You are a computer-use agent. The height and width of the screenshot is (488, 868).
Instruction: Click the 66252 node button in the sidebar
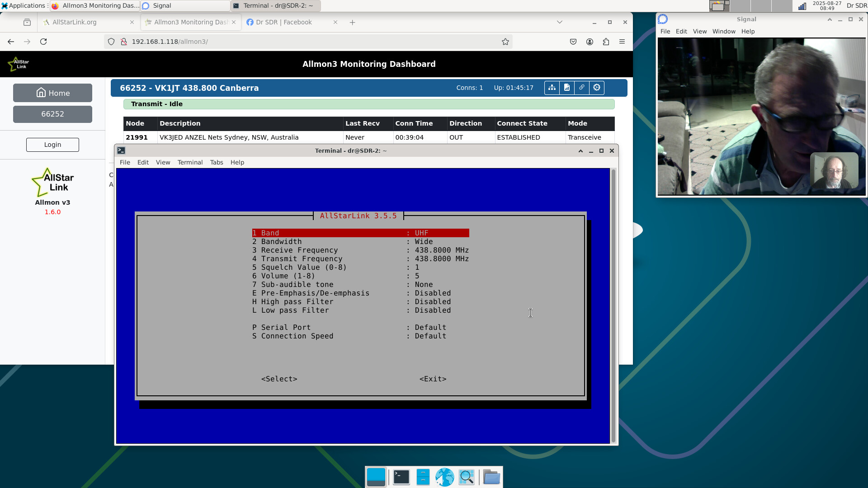(x=52, y=114)
